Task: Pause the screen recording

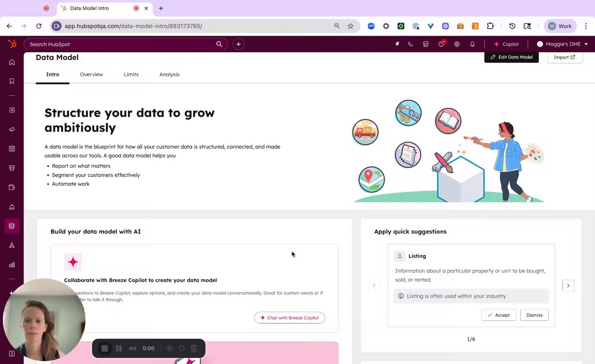Action: (119, 348)
